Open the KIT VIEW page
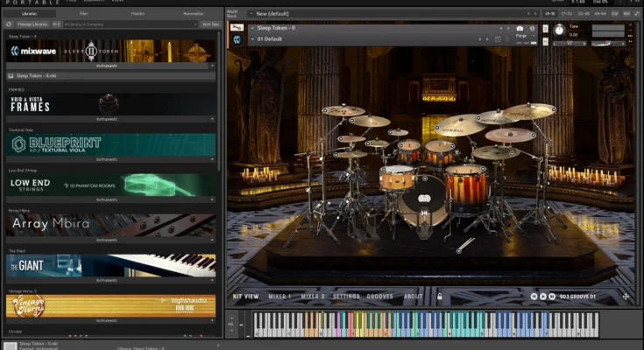The width and height of the screenshot is (644, 350). click(x=245, y=297)
